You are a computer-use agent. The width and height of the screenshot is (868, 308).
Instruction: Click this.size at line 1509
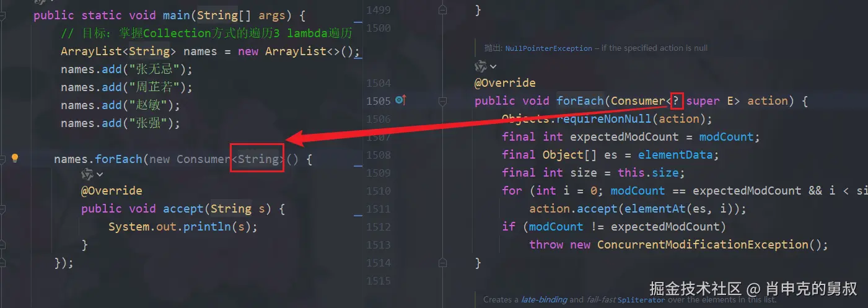[648, 172]
